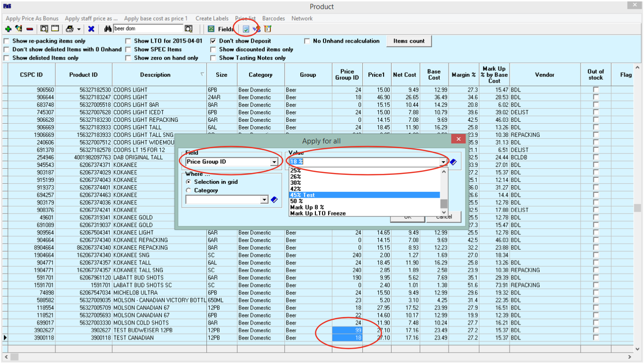Click the Value list scrollbar thumb

click(444, 204)
